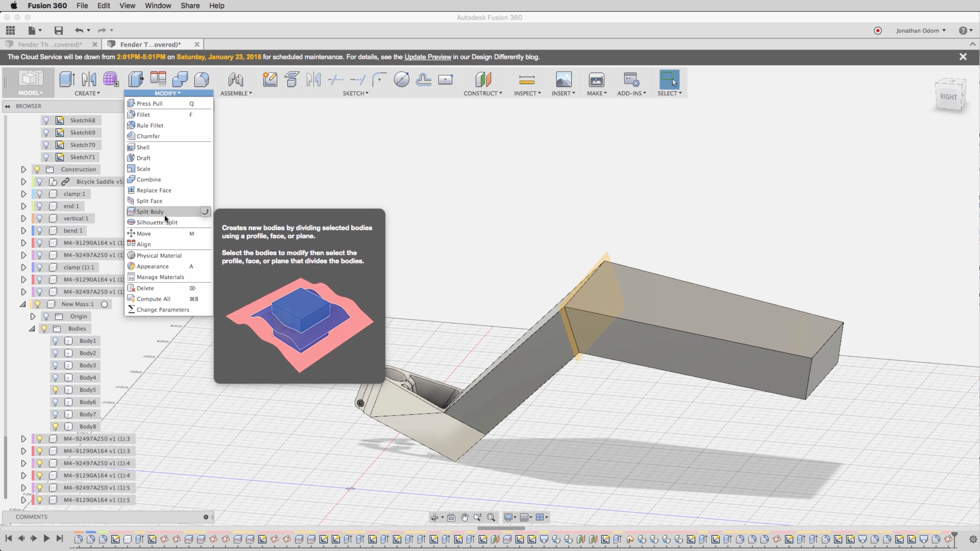Collapse the Bodies folder
Screen dimensions: 980x551
(32, 329)
